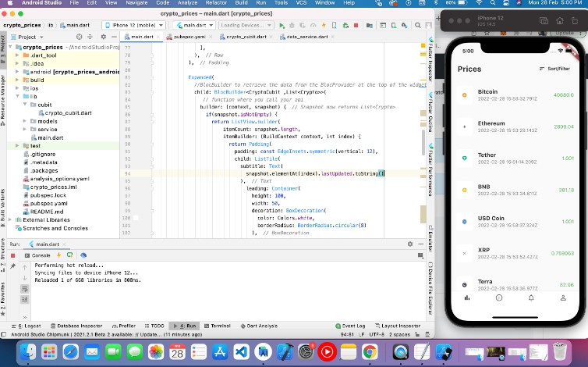Screen dimensions: 588x367
Task: Open the Analyze menu
Action: 187,3
